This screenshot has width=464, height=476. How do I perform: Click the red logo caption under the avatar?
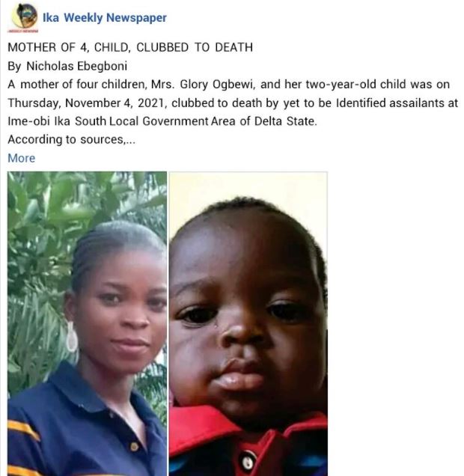[x=23, y=31]
